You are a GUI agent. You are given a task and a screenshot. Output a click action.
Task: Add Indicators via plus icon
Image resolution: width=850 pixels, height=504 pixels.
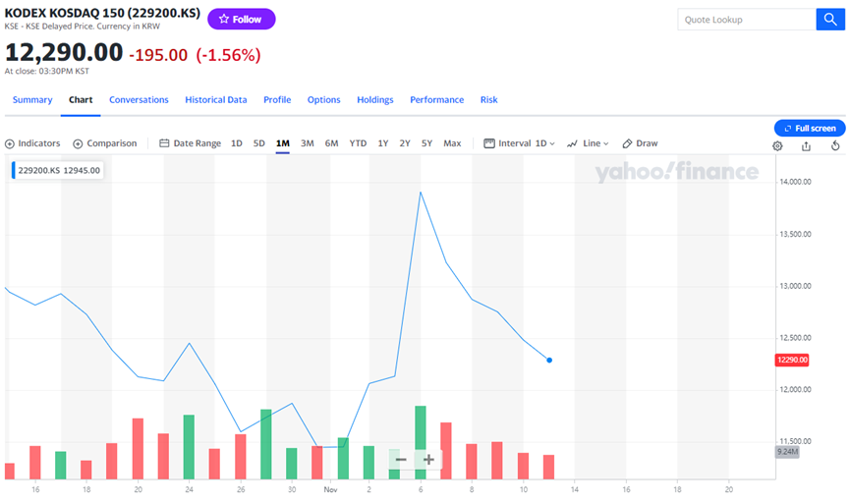[32, 143]
